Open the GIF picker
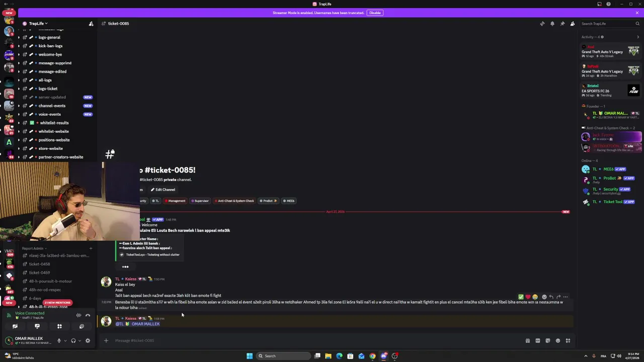 537,340
